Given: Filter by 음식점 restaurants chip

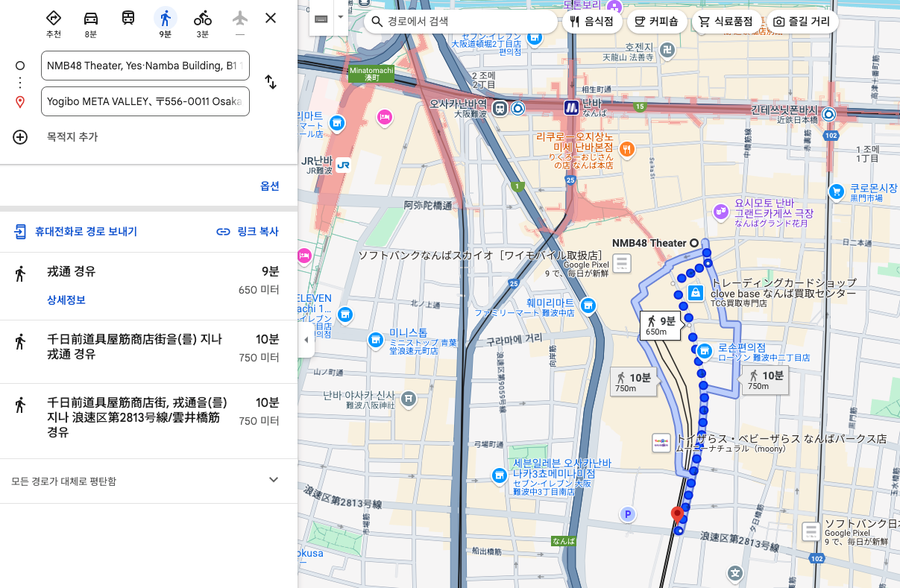Looking at the screenshot, I should click(591, 22).
